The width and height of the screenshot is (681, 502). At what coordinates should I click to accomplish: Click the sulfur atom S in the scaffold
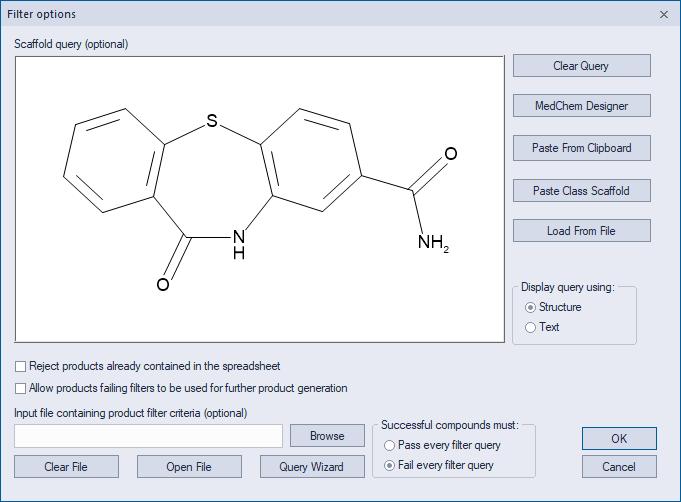coord(212,121)
